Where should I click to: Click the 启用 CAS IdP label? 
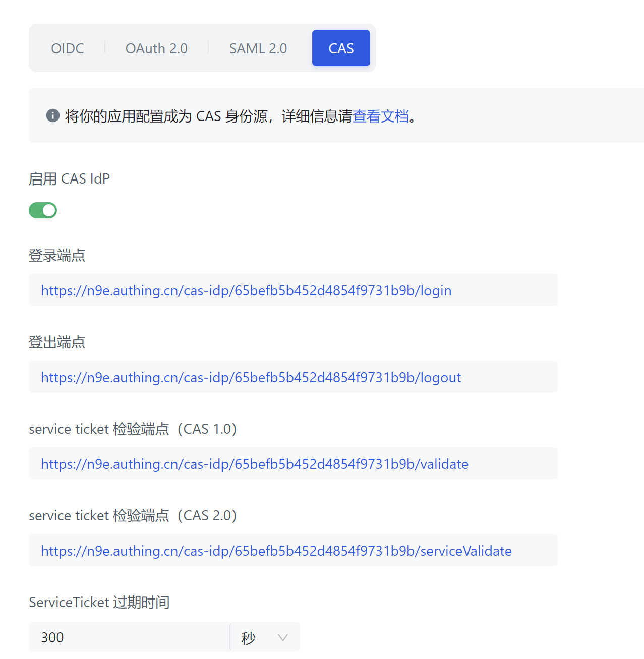click(69, 179)
